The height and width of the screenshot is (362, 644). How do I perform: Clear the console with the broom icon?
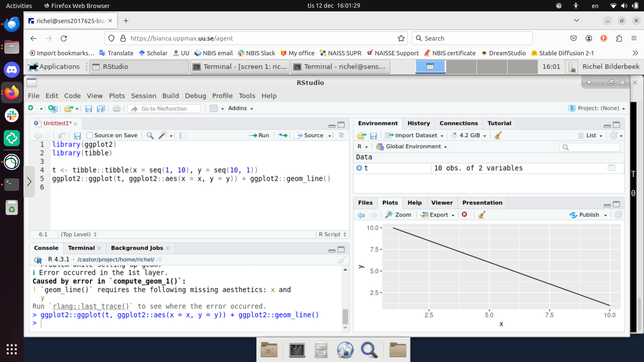(x=341, y=260)
